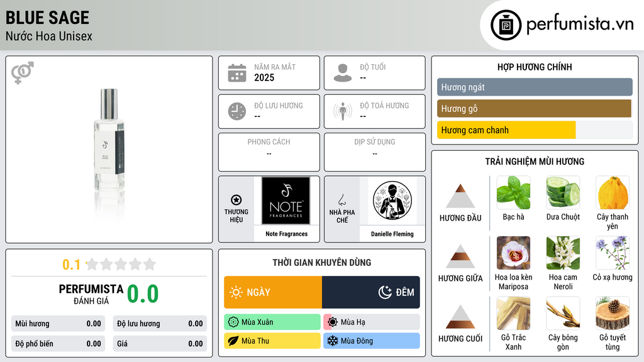Viewport: 644px width, 362px height.
Task: Click the BLUE SAGE title
Action: click(x=47, y=18)
